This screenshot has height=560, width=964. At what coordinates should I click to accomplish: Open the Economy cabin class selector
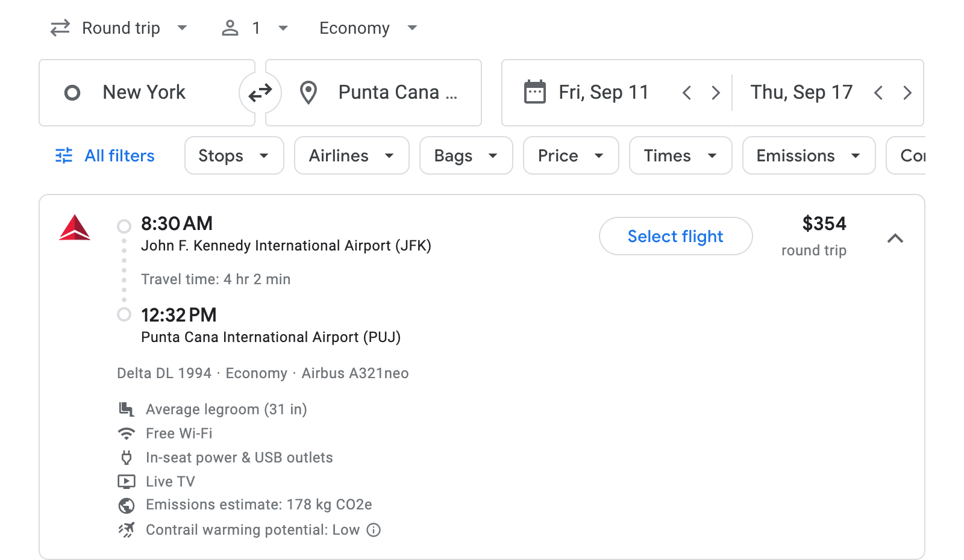pyautogui.click(x=368, y=28)
